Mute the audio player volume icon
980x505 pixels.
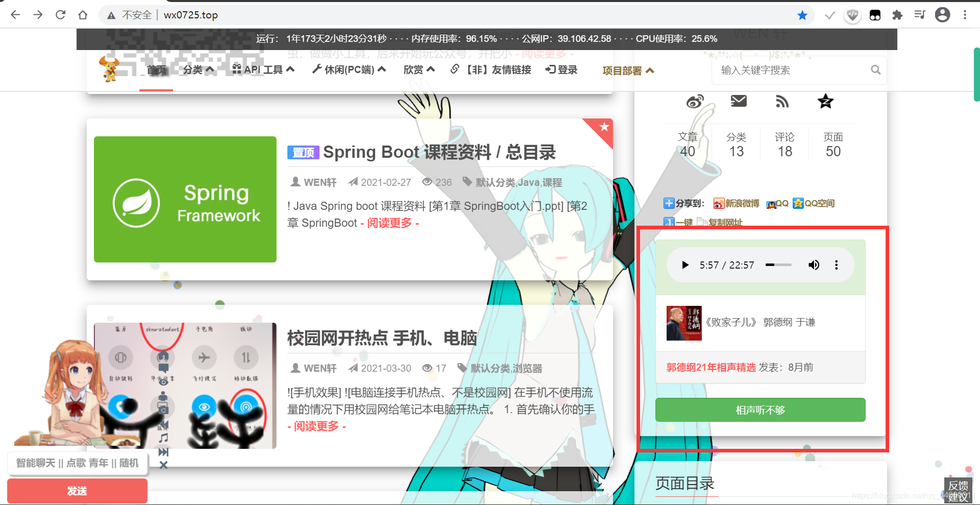pyautogui.click(x=814, y=264)
